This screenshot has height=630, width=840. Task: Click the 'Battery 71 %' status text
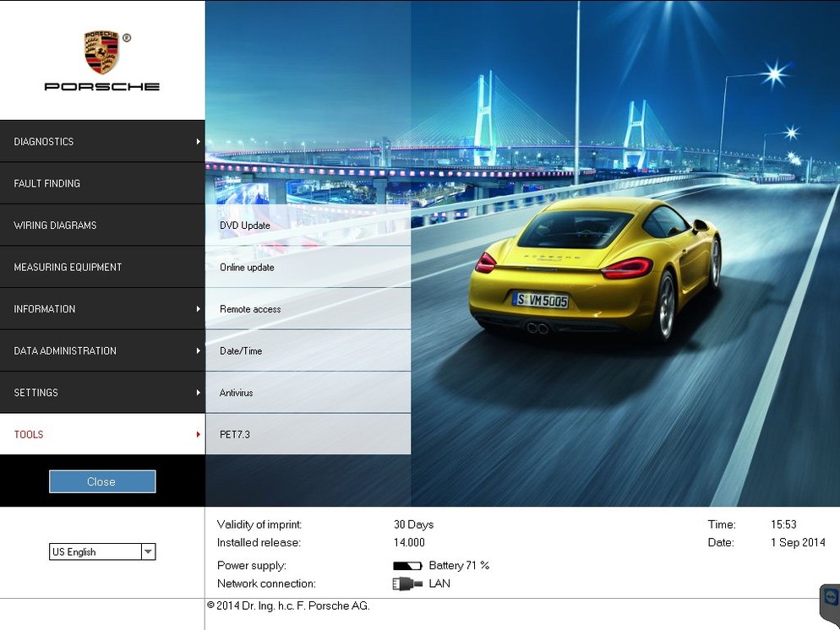[459, 565]
